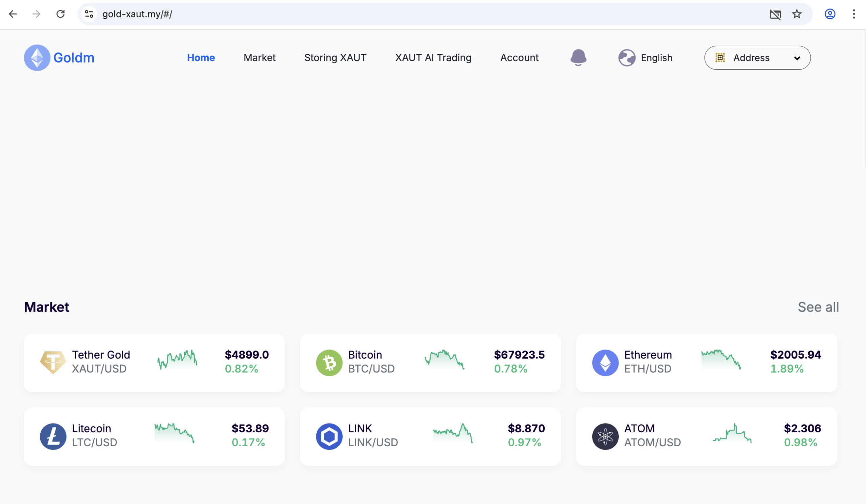The image size is (866, 504).
Task: Switch to the Market navigation tab
Action: coord(259,58)
